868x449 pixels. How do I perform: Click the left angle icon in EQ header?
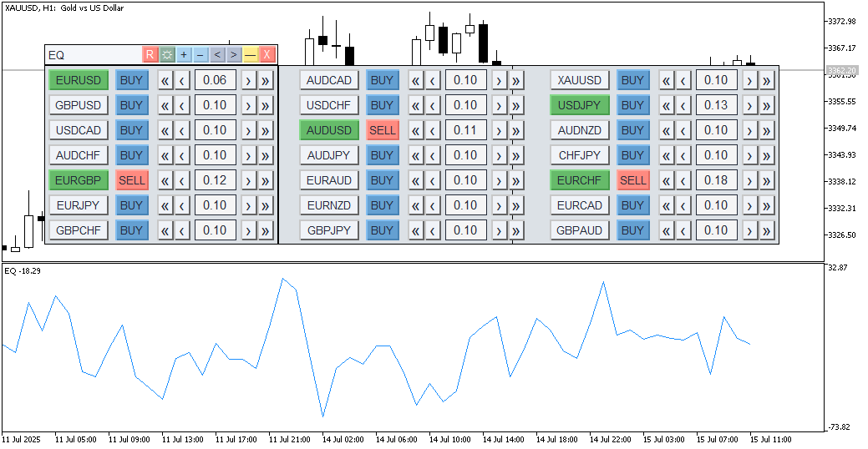click(217, 55)
